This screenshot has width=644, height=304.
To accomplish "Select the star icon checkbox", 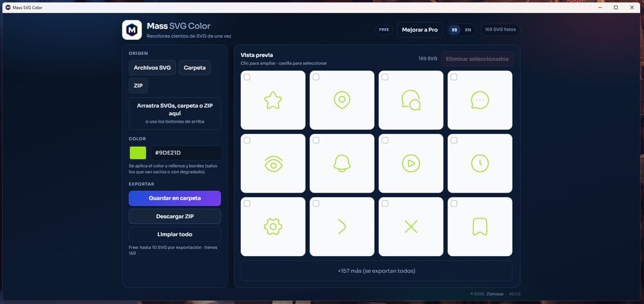I will tap(247, 77).
